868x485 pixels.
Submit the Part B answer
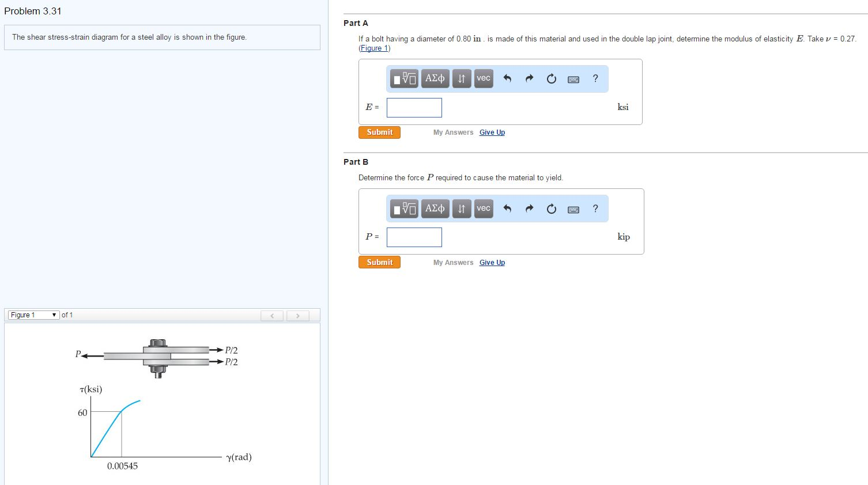point(379,263)
